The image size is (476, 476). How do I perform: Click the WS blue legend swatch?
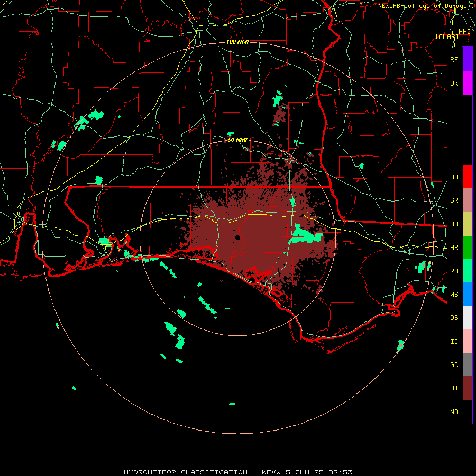[467, 294]
